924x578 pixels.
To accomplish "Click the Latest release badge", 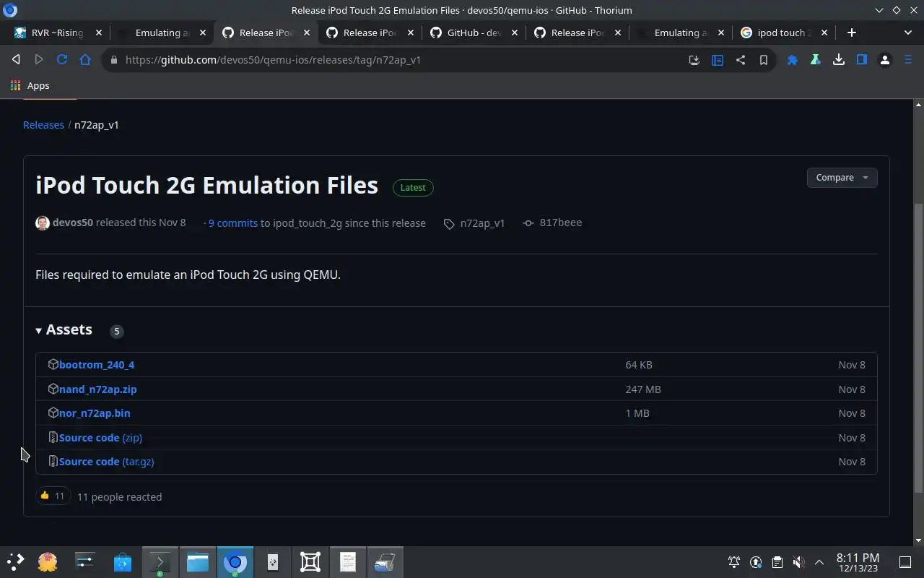I will (x=413, y=187).
